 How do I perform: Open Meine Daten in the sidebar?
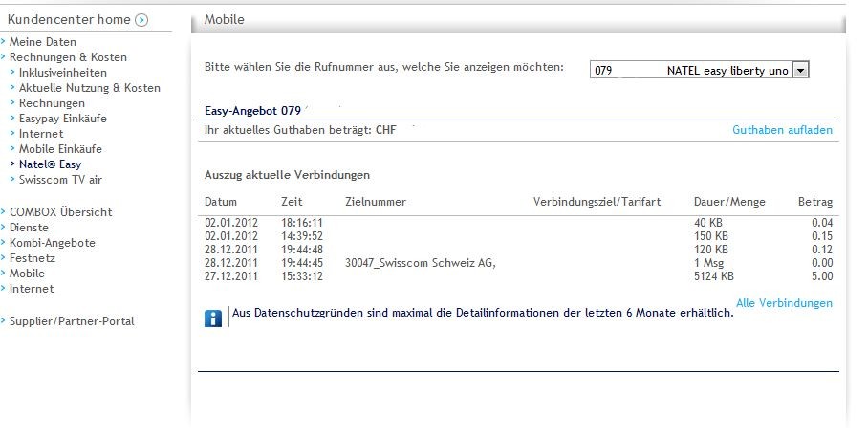click(x=42, y=42)
